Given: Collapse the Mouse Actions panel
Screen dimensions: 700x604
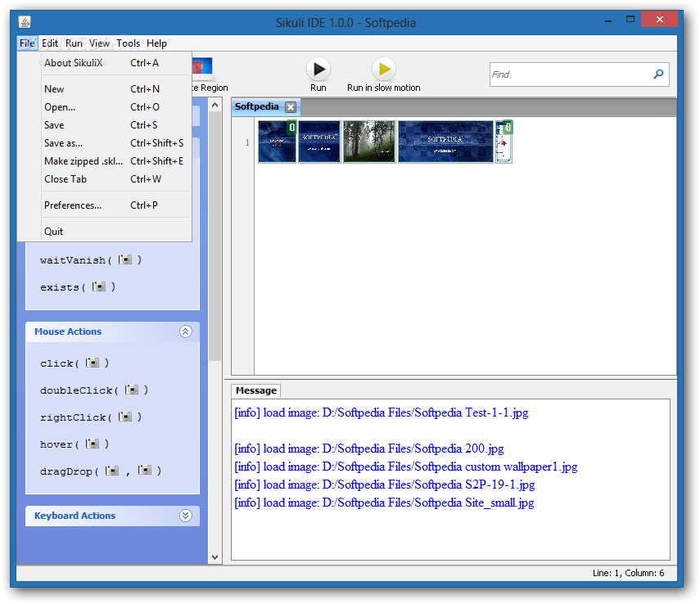Looking at the screenshot, I should (185, 331).
